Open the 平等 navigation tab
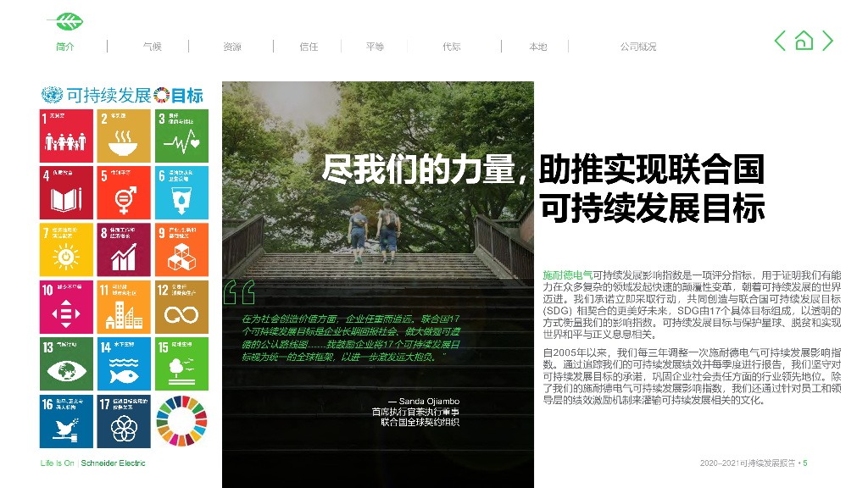This screenshot has height=488, width=868. 375,47
